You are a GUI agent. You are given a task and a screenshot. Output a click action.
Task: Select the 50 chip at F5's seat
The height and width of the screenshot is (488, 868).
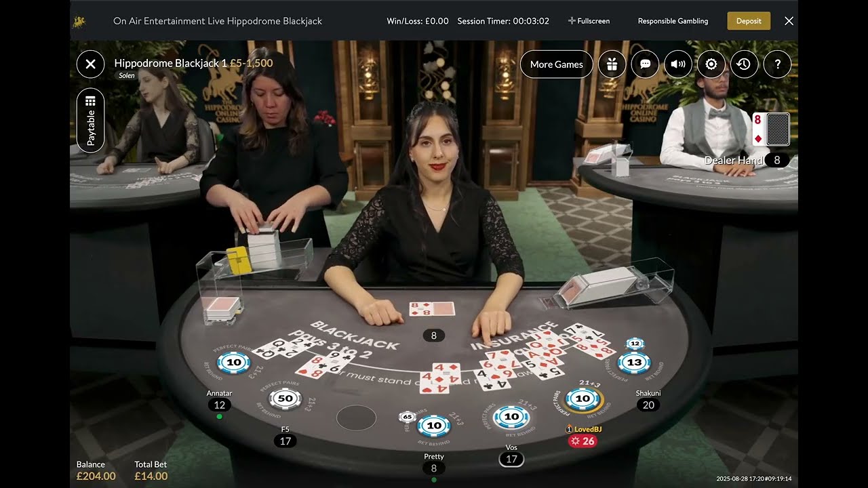[285, 399]
